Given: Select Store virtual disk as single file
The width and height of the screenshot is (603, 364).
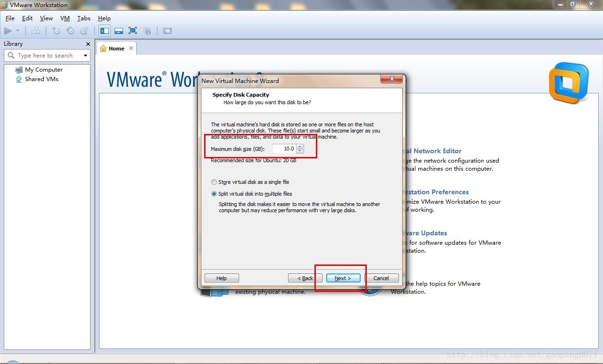Looking at the screenshot, I should pyautogui.click(x=250, y=182).
